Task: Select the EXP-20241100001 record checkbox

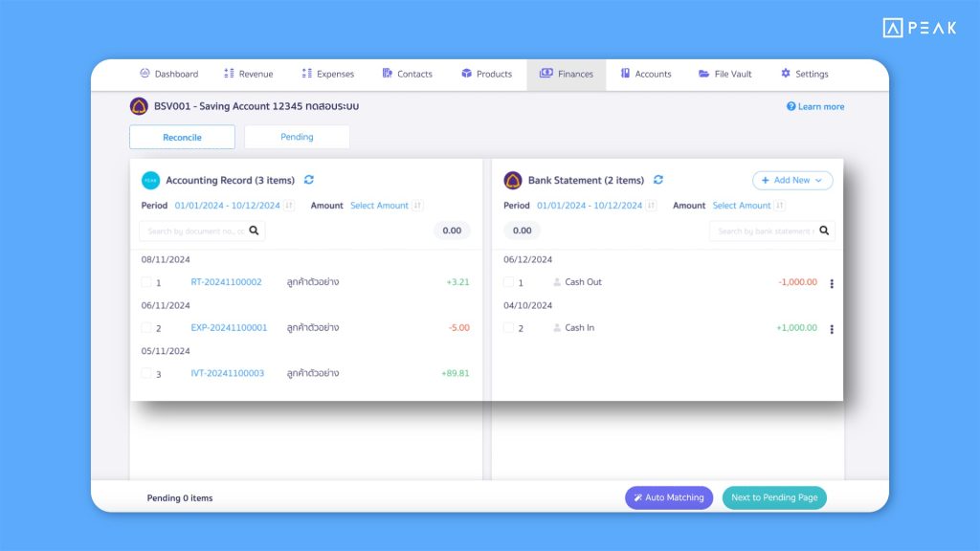Action: pyautogui.click(x=146, y=328)
